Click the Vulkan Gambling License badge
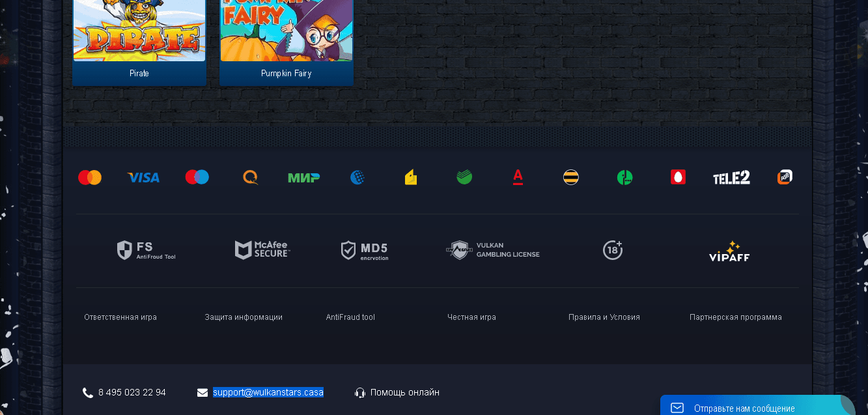The width and height of the screenshot is (868, 415). 493,250
